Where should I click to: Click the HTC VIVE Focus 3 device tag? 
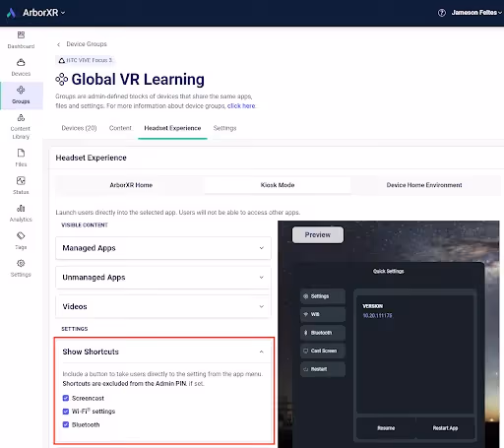[x=86, y=60]
